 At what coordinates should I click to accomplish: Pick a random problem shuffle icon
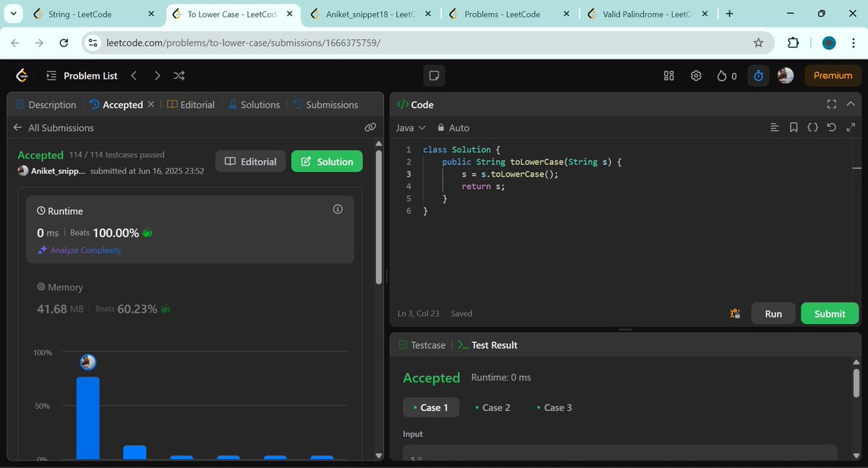coord(179,75)
